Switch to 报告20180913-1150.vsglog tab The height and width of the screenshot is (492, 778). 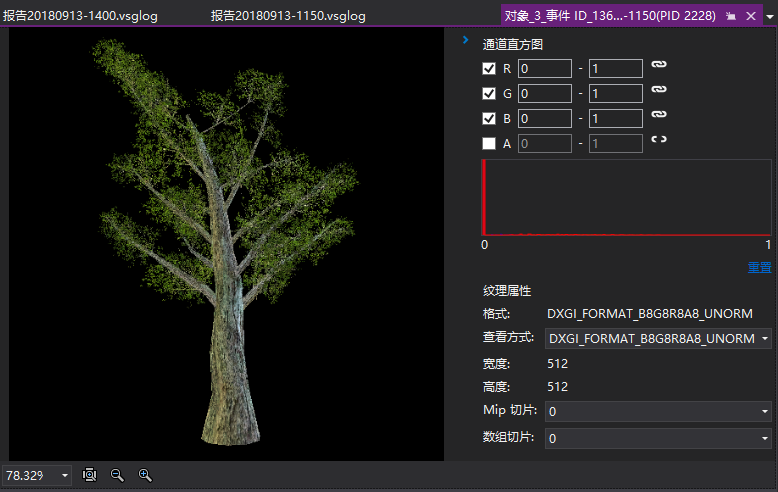(x=288, y=16)
